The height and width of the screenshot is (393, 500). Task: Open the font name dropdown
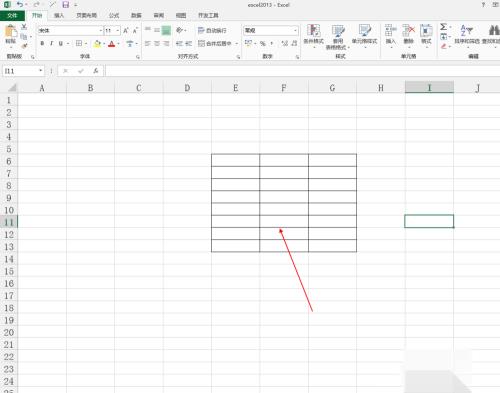[x=101, y=31]
